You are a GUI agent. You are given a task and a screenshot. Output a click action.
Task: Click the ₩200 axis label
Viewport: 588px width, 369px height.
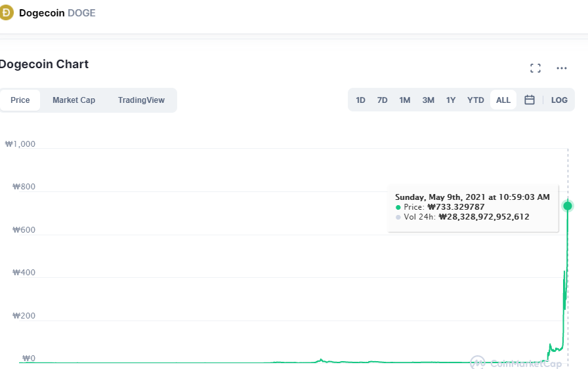(24, 315)
